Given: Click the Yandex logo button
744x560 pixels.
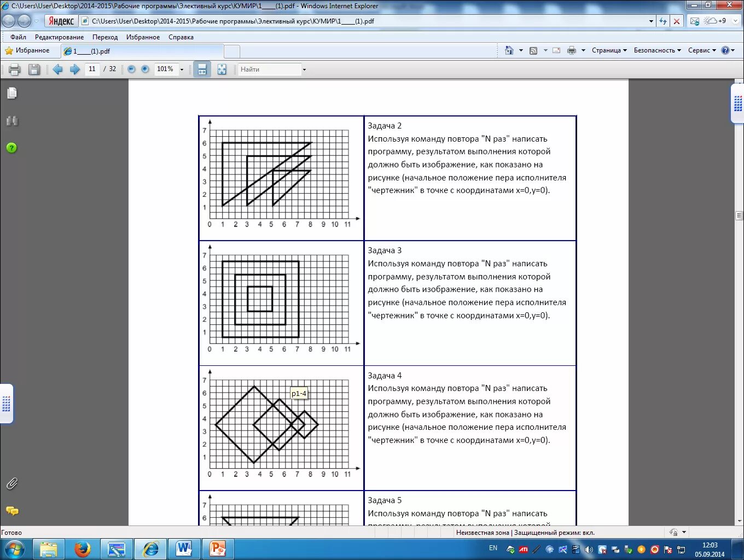Looking at the screenshot, I should point(61,21).
